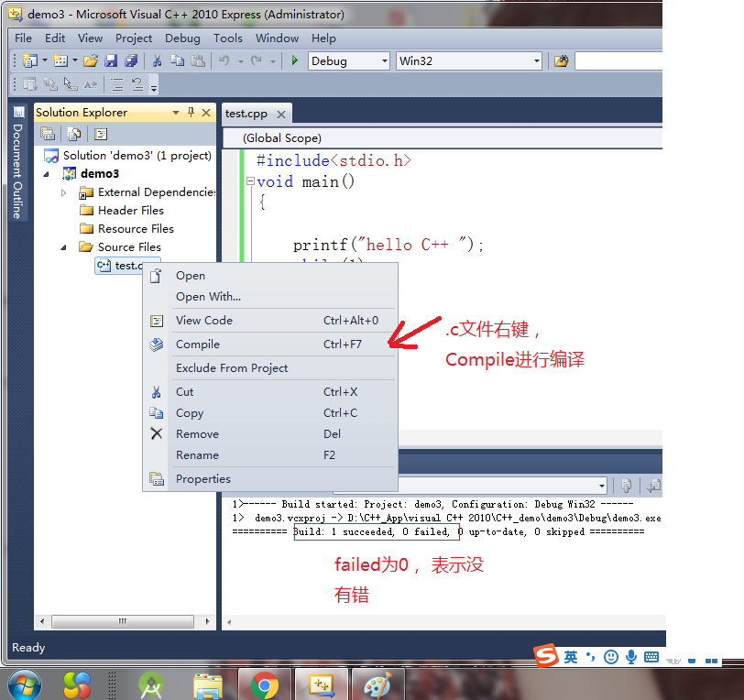The height and width of the screenshot is (700, 744).
Task: Choose Rename in context menu
Action: click(x=270, y=455)
